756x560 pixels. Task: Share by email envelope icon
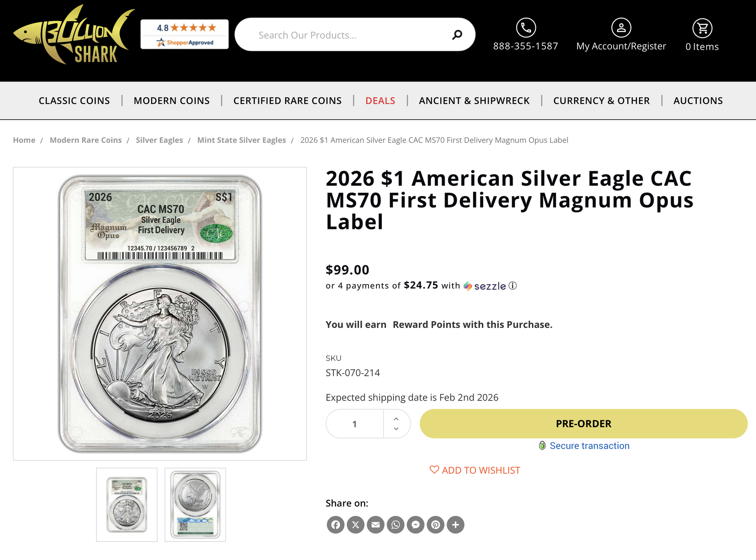point(376,525)
